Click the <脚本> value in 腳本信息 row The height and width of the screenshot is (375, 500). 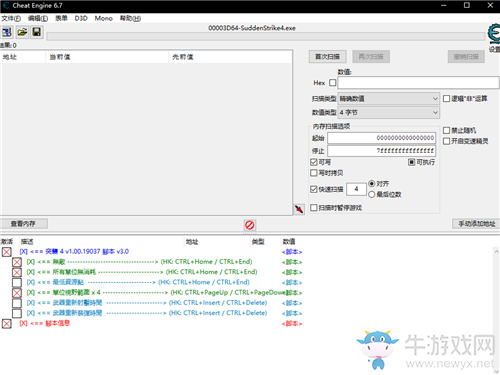292,323
